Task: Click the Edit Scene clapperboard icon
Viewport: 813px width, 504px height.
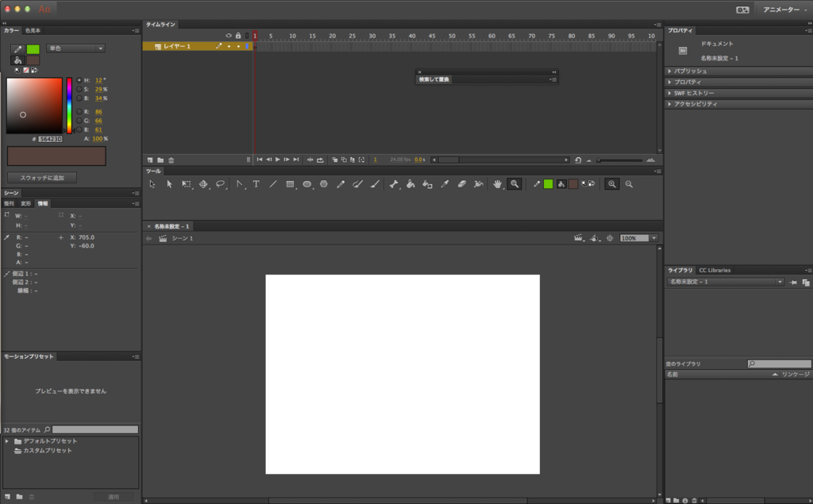Action: (x=579, y=238)
